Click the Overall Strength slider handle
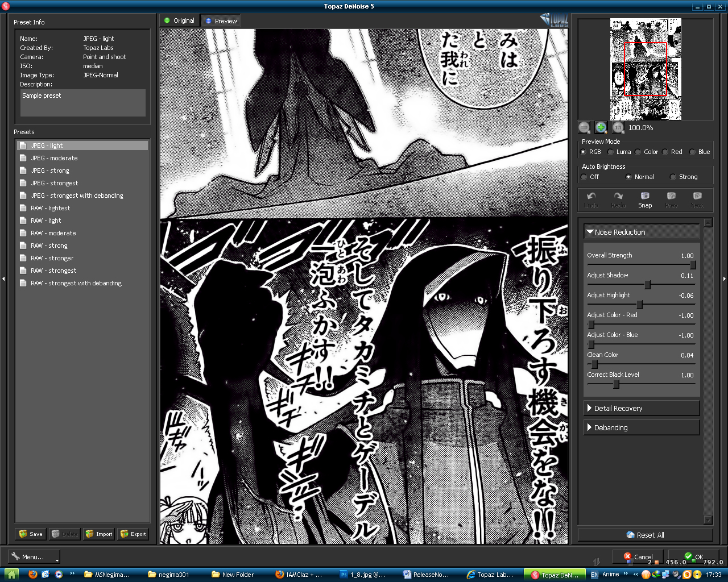Screen dimensions: 728x582 click(693, 265)
